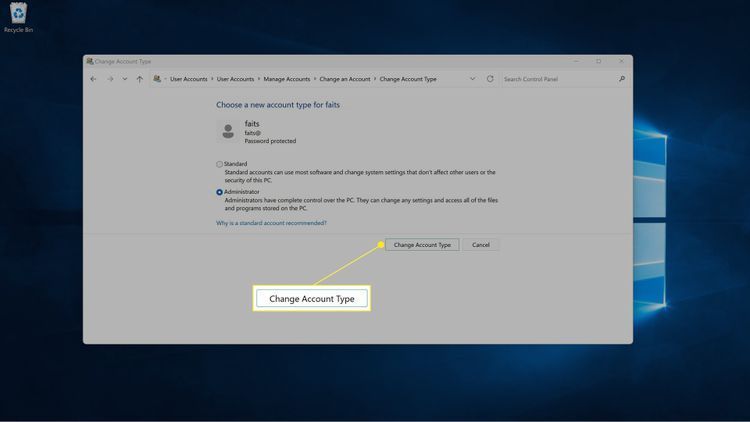Go to Change an Account breadcrumb

pyautogui.click(x=345, y=79)
